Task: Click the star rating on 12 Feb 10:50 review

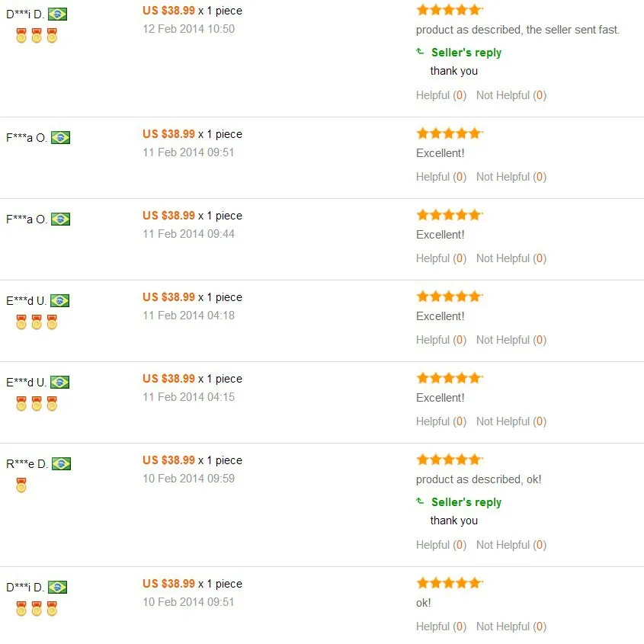Action: [450, 10]
